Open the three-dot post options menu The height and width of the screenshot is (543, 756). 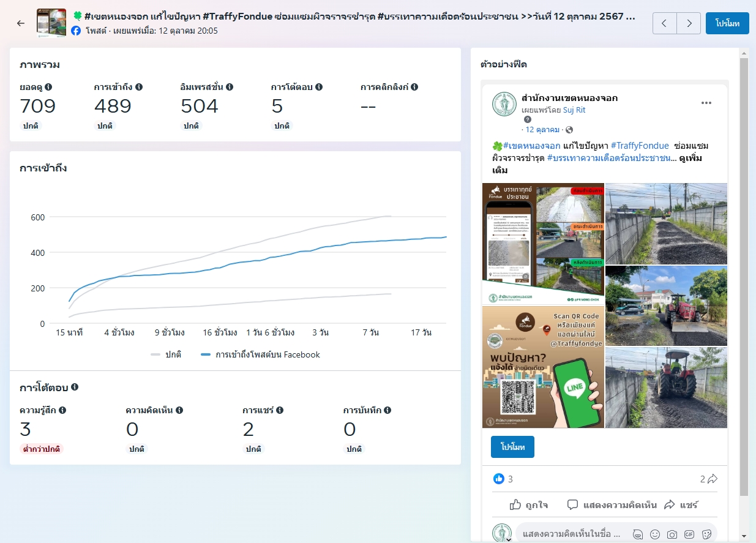point(706,103)
